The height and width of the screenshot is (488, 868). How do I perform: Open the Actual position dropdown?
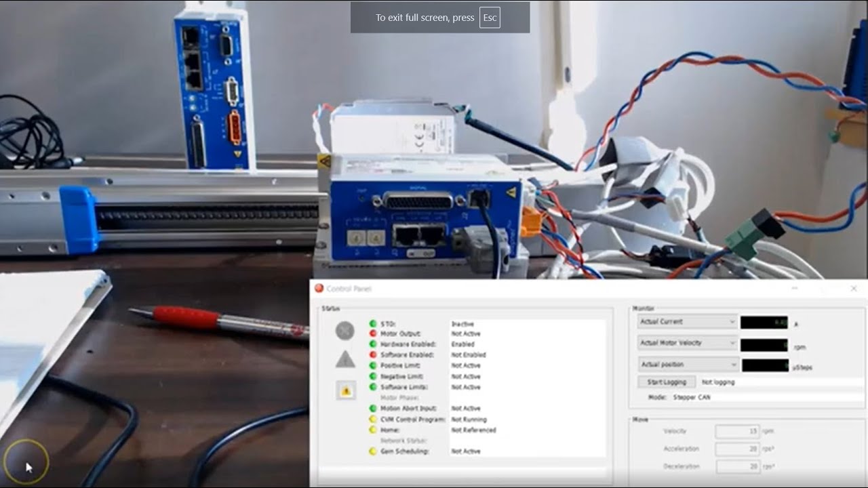[688, 365]
